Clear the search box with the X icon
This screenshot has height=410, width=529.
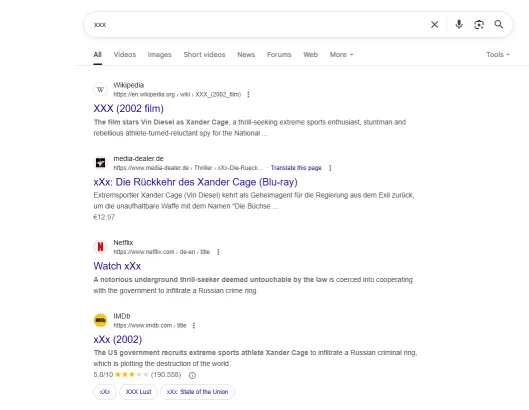tap(434, 25)
